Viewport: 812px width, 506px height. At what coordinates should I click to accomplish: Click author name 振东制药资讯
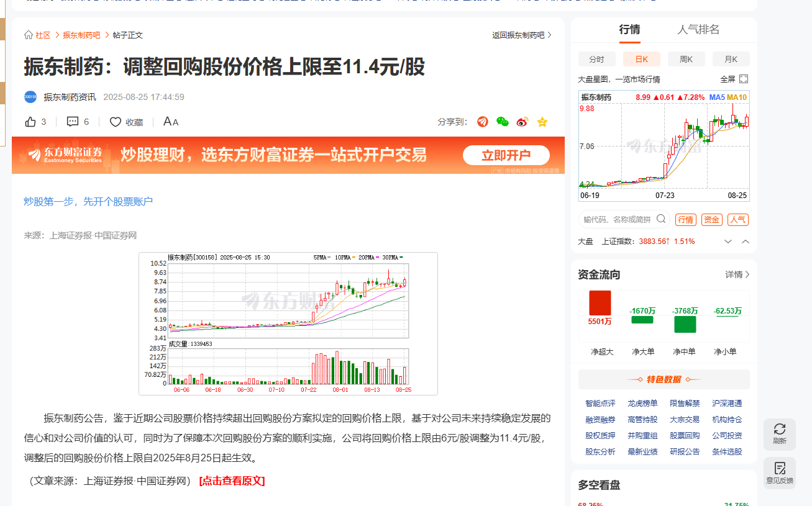70,97
